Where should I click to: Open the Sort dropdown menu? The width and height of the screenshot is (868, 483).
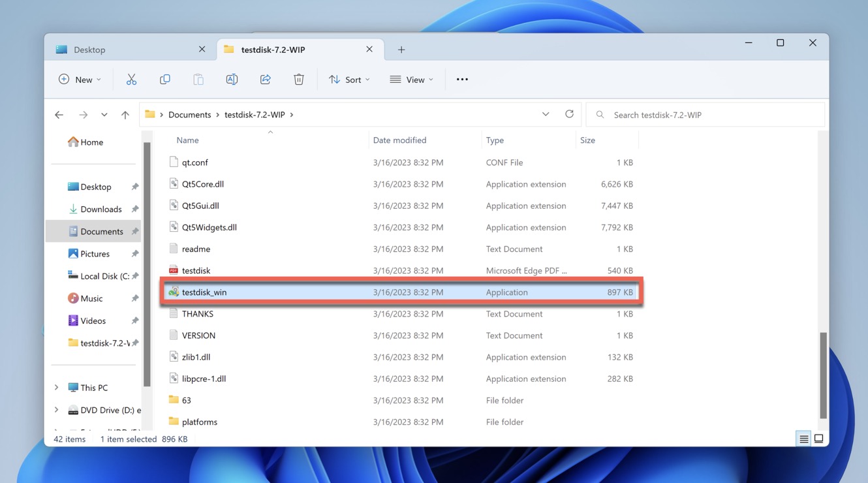tap(349, 80)
